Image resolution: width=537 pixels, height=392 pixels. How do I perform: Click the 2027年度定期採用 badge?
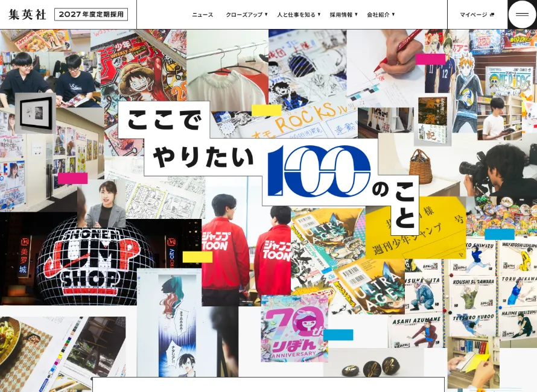pyautogui.click(x=91, y=14)
